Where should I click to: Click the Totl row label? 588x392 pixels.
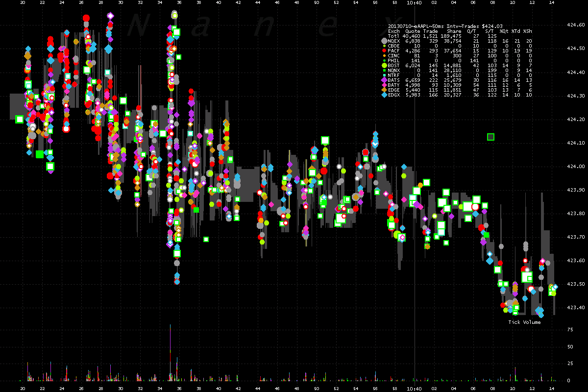tap(394, 36)
